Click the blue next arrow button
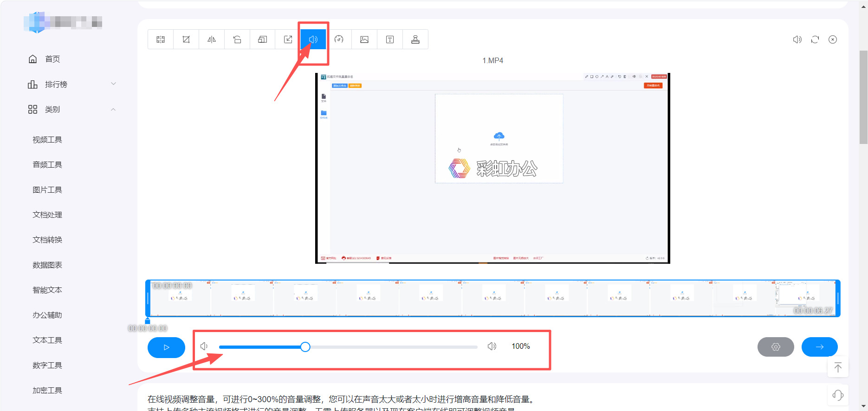 [820, 347]
